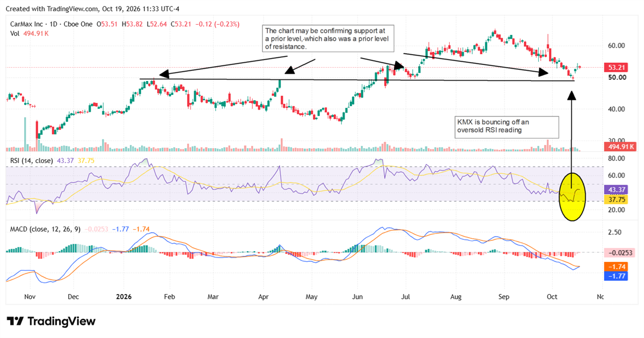Click the 50.00 price axis tick
Image resolution: width=644 pixels, height=338 pixels.
[616, 77]
